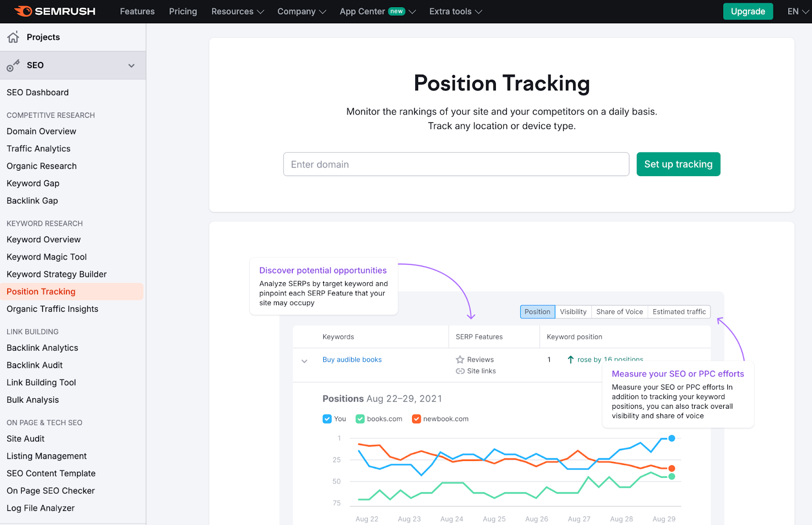This screenshot has height=525, width=812.
Task: Click the orange end point of chart line
Action: click(671, 468)
